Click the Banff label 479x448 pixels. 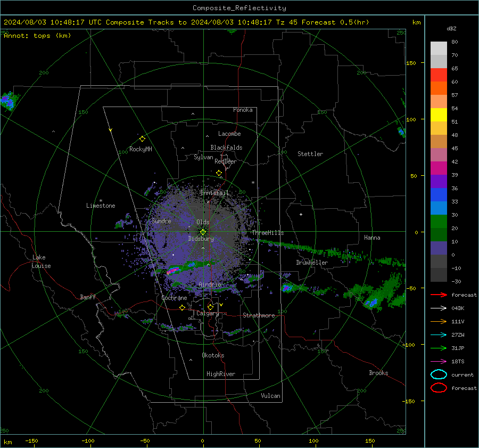[88, 297]
